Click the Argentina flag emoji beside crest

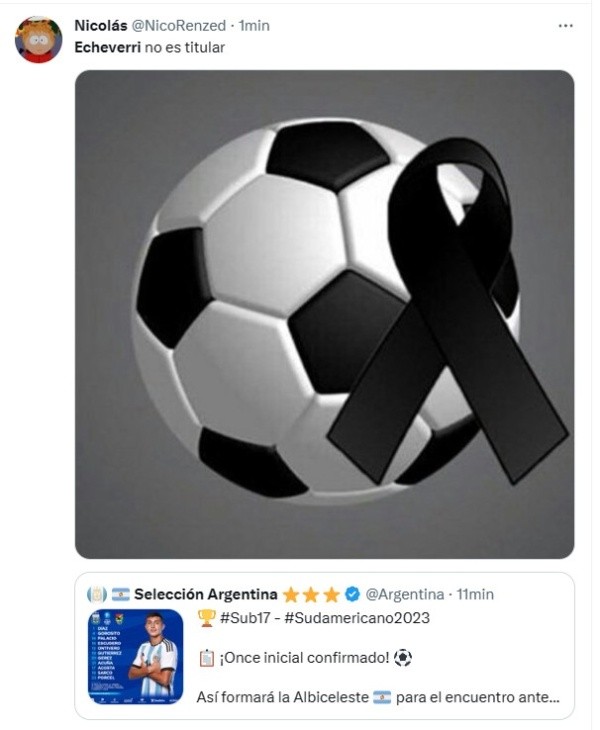(x=121, y=595)
